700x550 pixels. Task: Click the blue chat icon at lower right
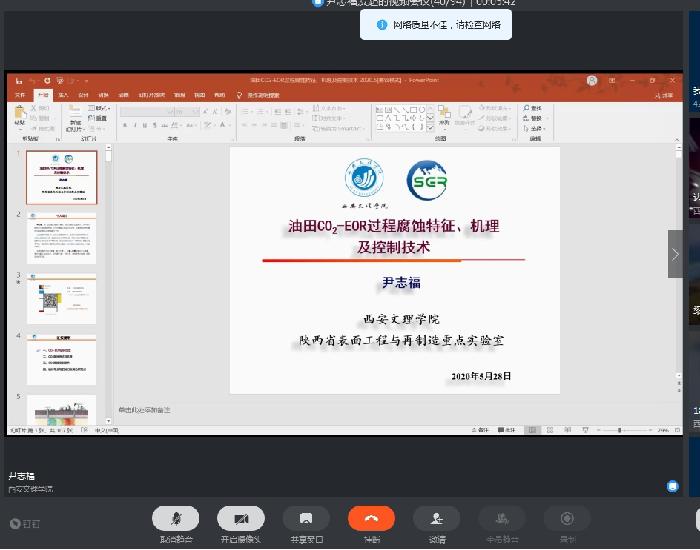pyautogui.click(x=673, y=486)
